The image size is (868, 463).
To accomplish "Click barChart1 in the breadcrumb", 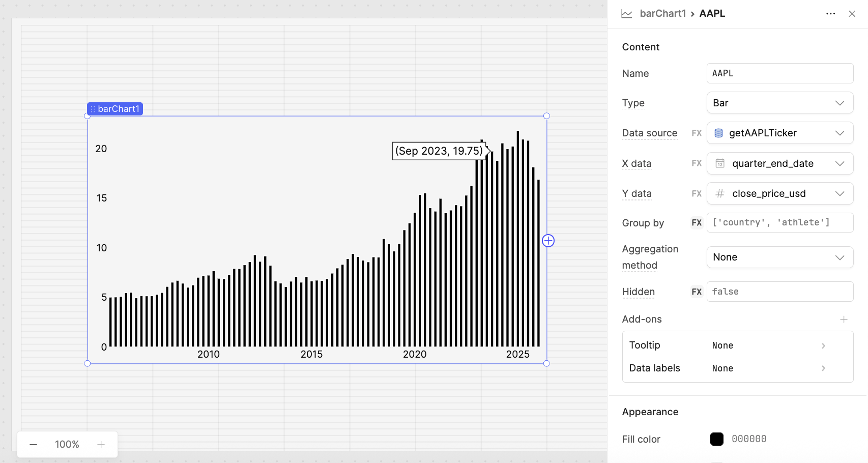I will (663, 13).
